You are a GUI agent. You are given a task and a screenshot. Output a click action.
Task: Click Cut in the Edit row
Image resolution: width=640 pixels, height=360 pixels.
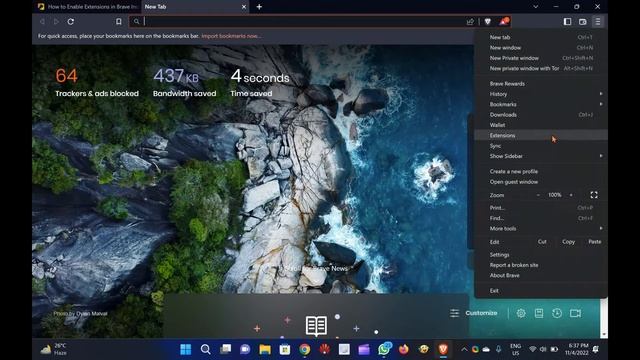click(542, 242)
